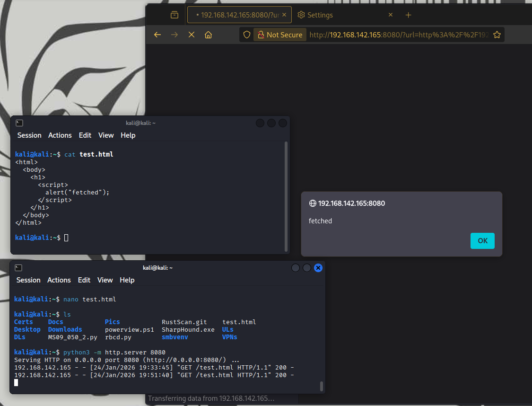Bookmark page with the star icon

[x=497, y=35]
